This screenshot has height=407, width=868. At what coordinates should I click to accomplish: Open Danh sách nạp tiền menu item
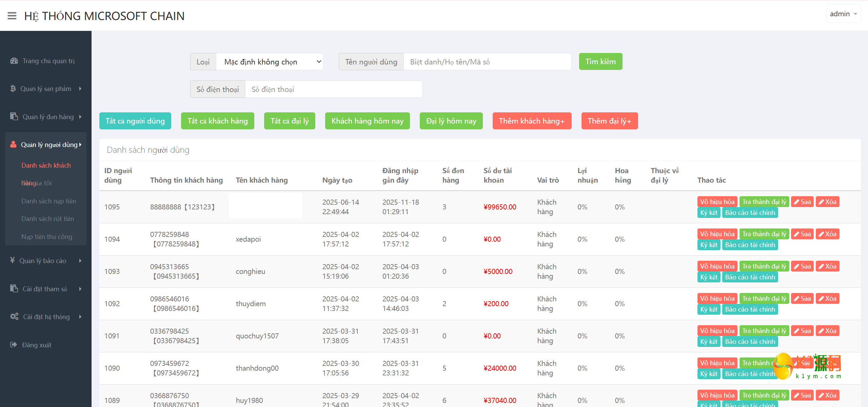pos(48,201)
